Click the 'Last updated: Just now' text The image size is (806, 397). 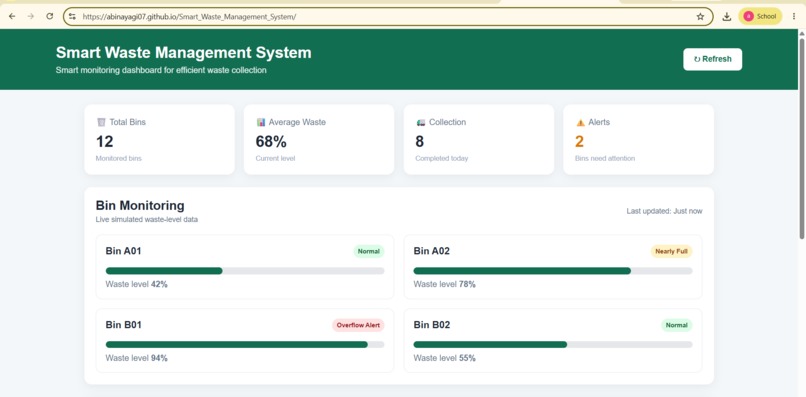coord(664,211)
